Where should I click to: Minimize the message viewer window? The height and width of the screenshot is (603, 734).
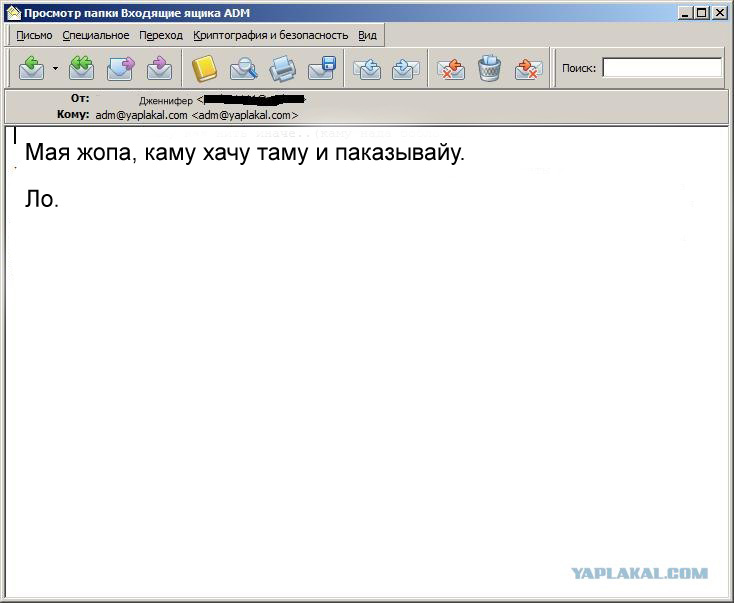[685, 13]
